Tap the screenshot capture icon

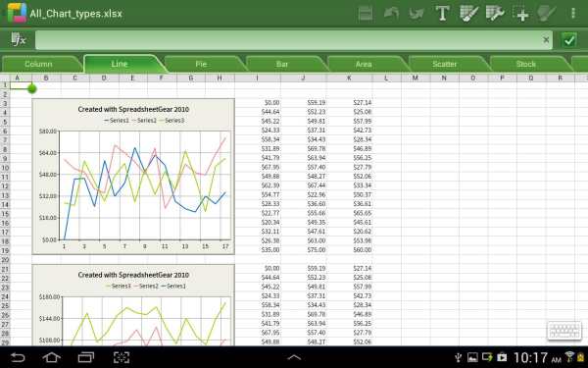(122, 357)
